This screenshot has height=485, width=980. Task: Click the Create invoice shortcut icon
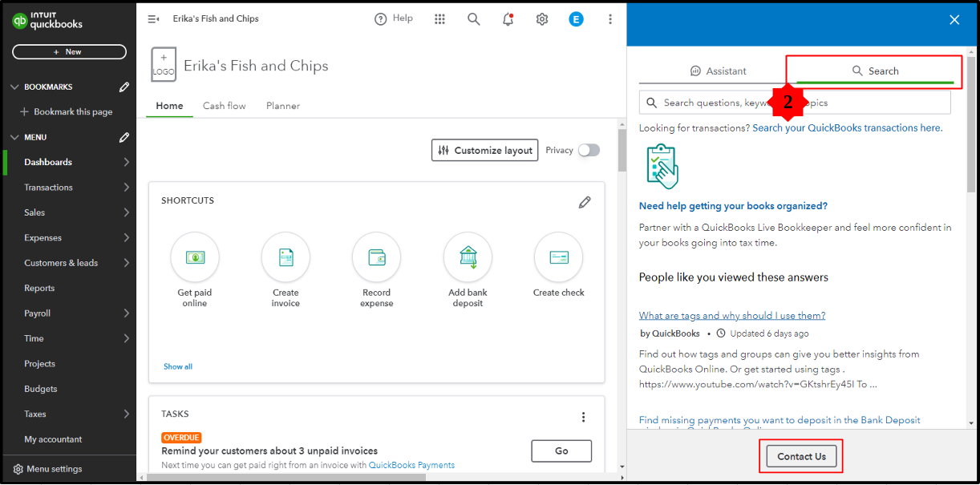coord(285,257)
